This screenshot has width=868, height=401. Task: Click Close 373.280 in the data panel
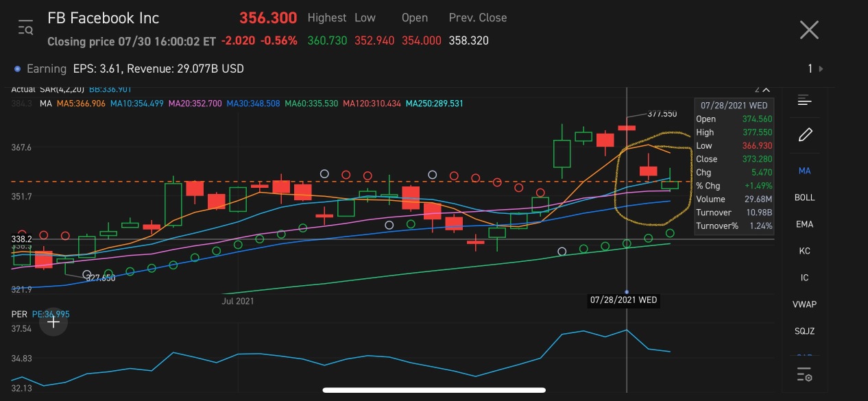734,159
